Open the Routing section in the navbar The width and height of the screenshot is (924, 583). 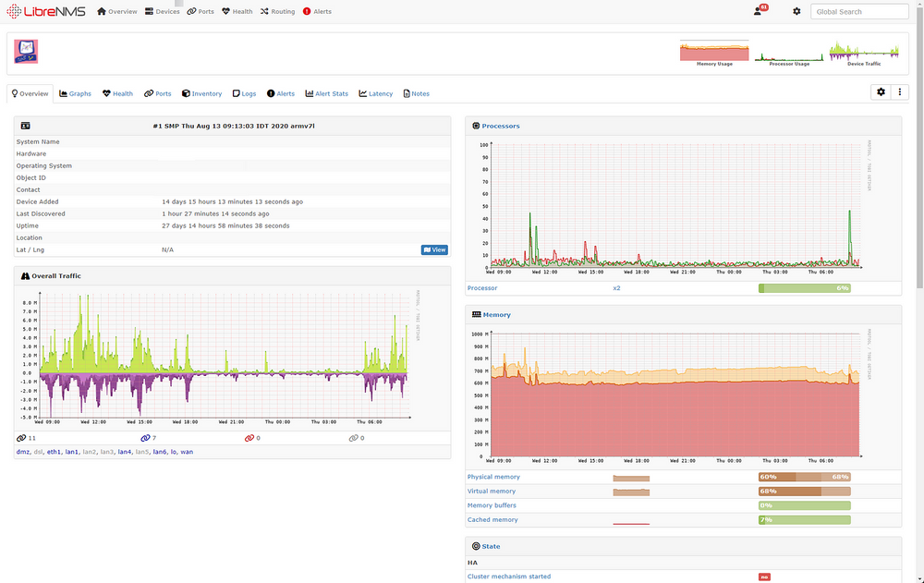click(x=277, y=12)
